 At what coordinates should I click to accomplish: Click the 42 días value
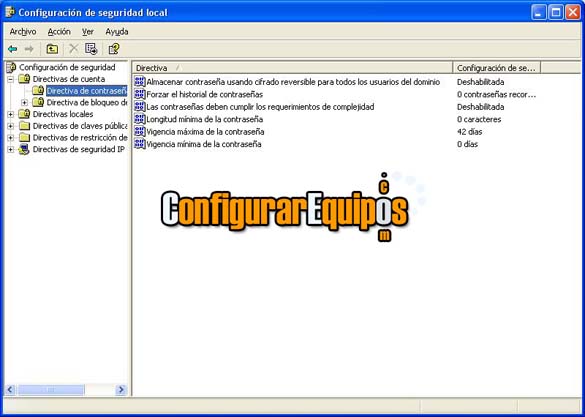[469, 132]
